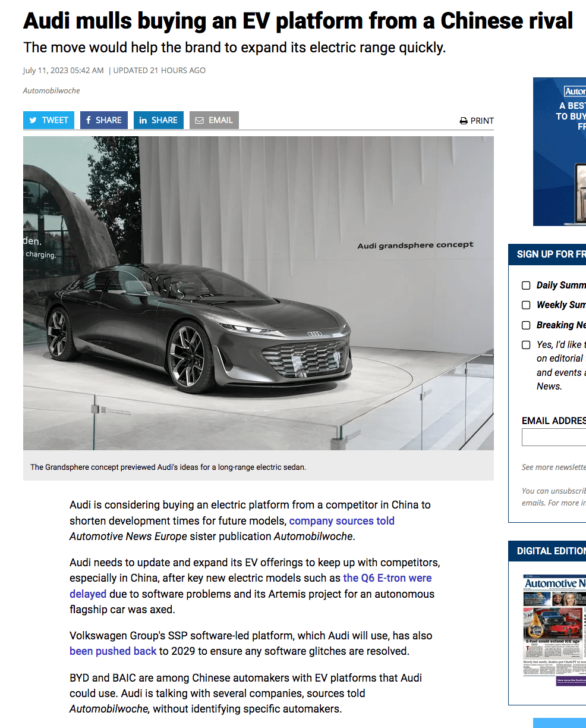Click the Grandsphere photo caption text
Image resolution: width=586 pixels, height=728 pixels.
168,467
